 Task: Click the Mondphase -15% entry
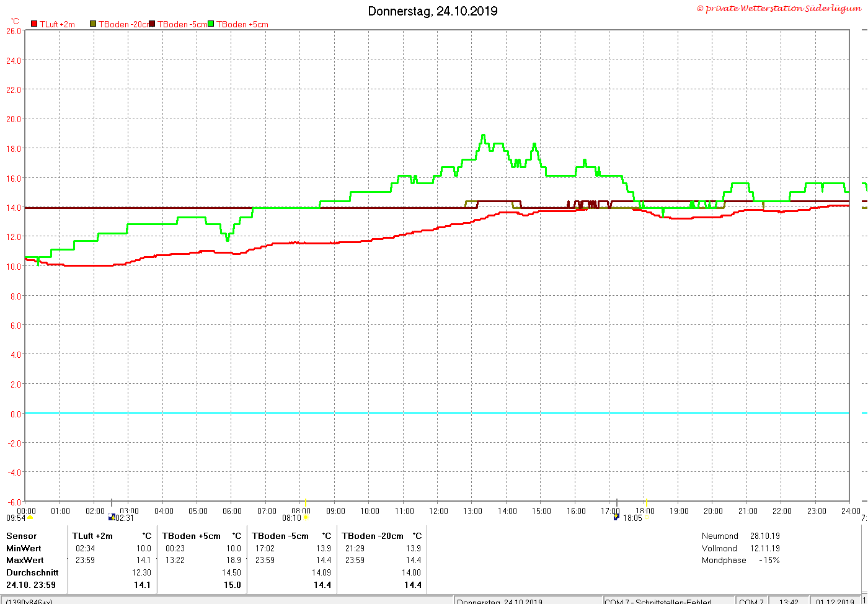[x=741, y=560]
